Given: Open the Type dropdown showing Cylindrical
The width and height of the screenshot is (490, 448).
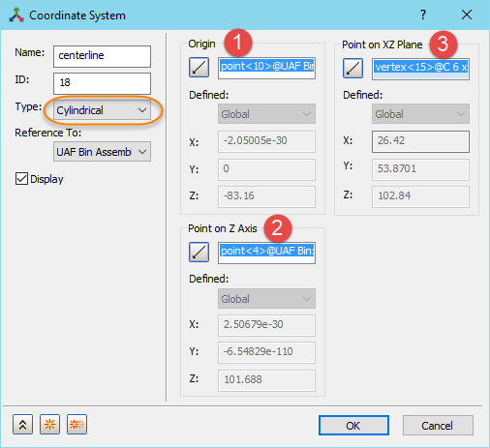Looking at the screenshot, I should pos(102,110).
